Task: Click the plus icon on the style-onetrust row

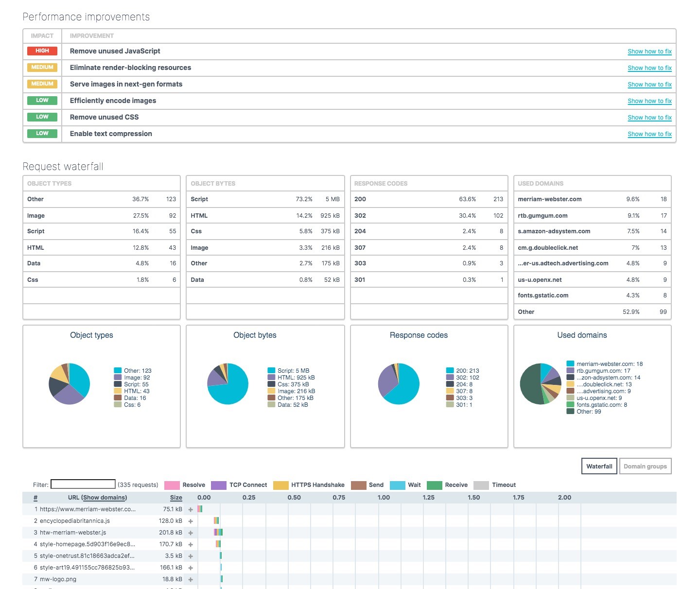Action: [x=191, y=555]
